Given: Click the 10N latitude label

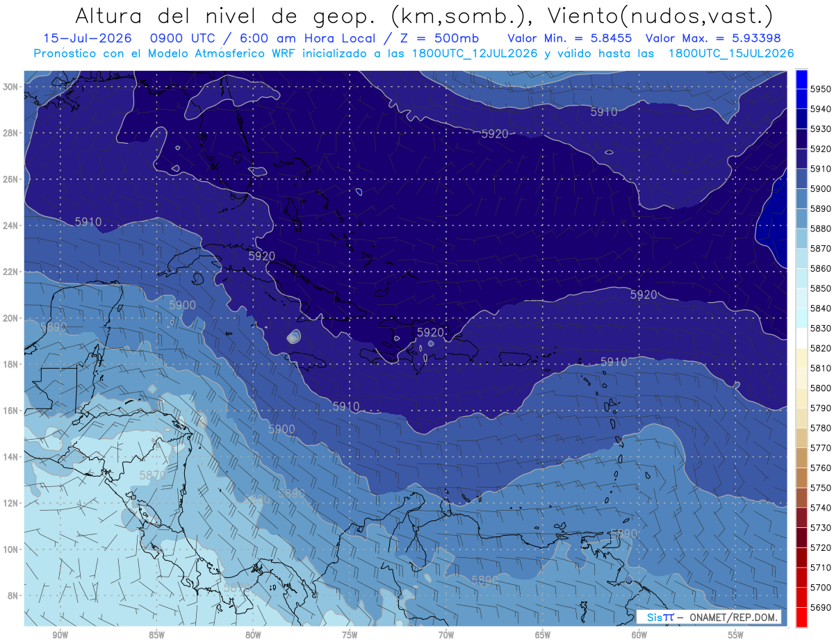Looking at the screenshot, I should tap(11, 550).
